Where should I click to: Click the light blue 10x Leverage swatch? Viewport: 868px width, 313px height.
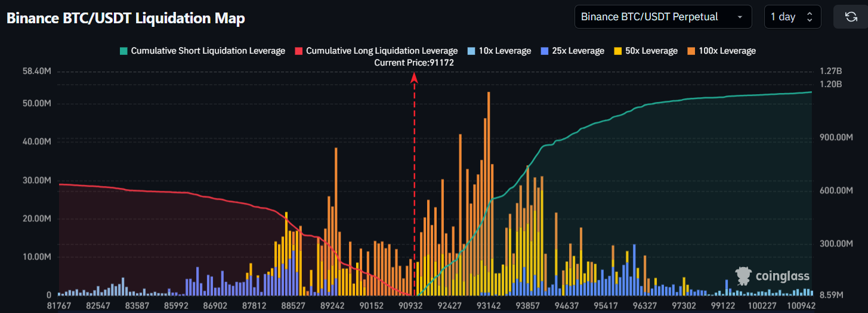click(471, 51)
